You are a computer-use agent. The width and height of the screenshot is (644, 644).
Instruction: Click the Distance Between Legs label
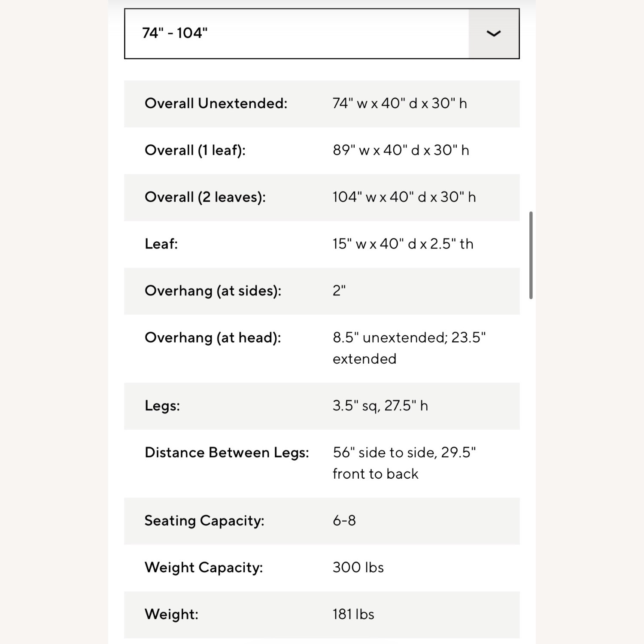pyautogui.click(x=227, y=453)
